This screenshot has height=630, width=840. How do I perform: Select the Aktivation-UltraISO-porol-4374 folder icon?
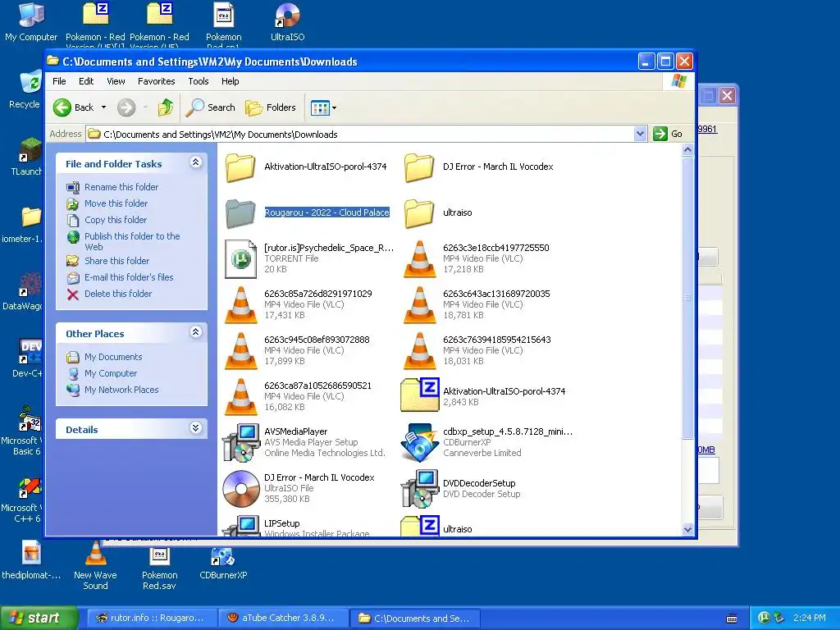240,167
